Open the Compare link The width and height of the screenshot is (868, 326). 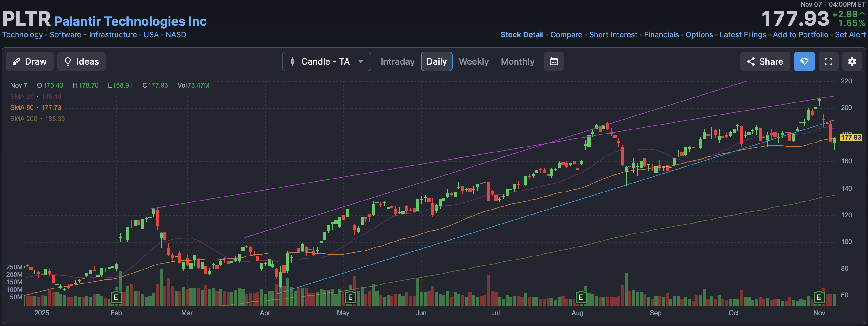(x=566, y=35)
